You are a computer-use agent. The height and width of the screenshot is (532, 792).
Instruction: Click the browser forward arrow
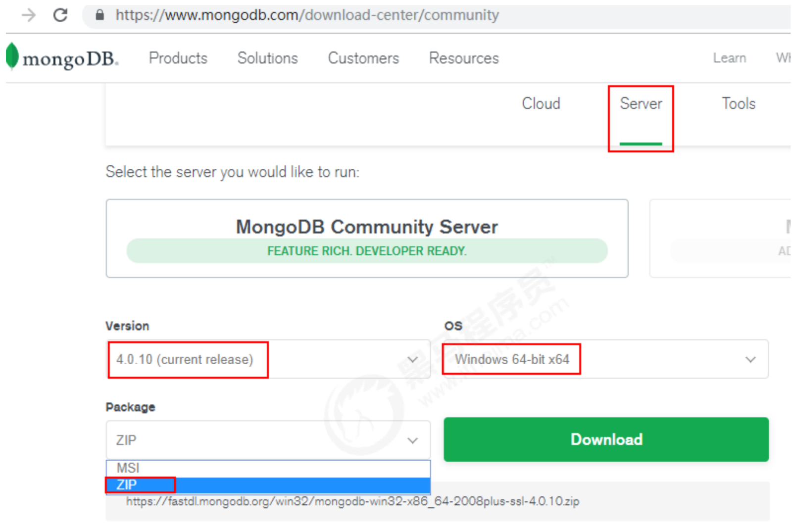(29, 15)
